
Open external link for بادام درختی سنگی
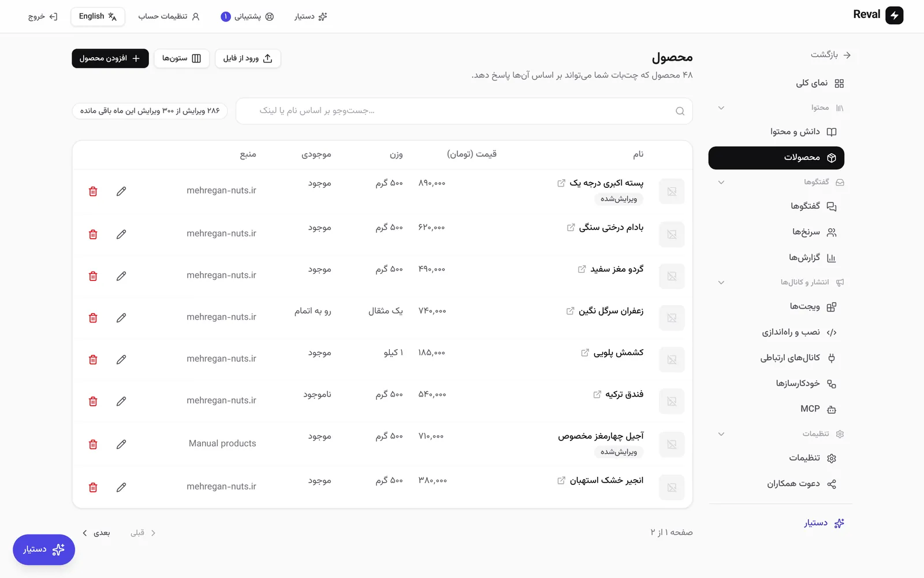click(571, 228)
